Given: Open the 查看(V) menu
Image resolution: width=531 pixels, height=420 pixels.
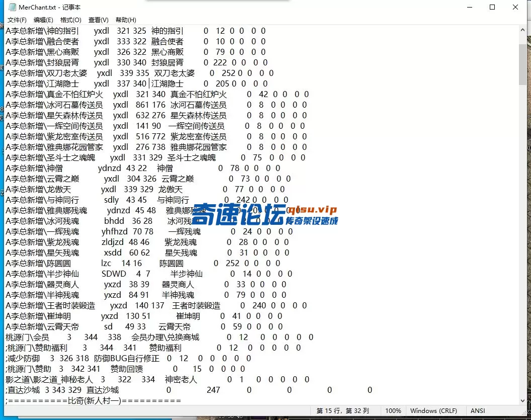Looking at the screenshot, I should coord(99,20).
